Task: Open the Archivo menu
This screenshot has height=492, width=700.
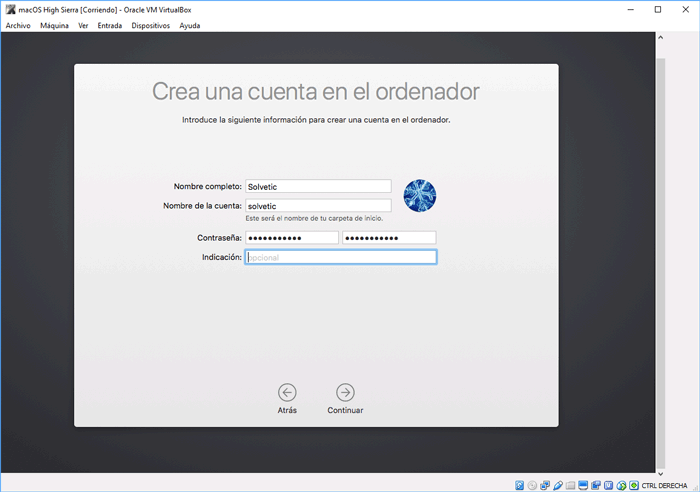Action: click(18, 25)
